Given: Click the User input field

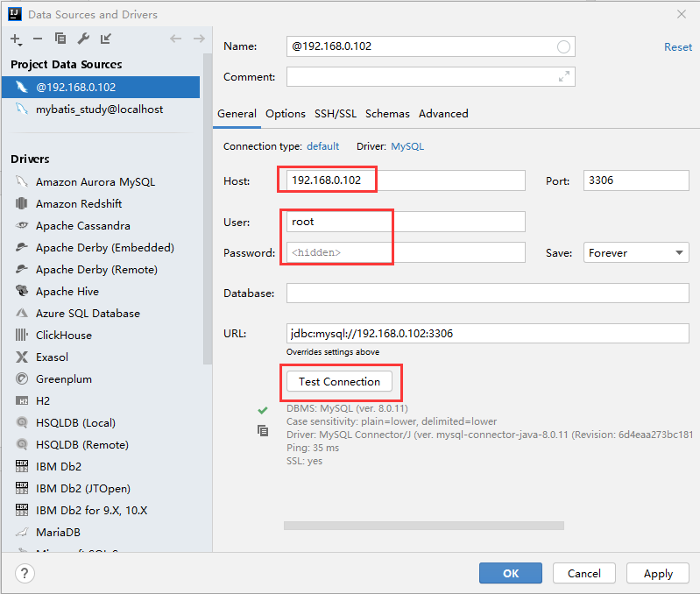Looking at the screenshot, I should pyautogui.click(x=406, y=222).
